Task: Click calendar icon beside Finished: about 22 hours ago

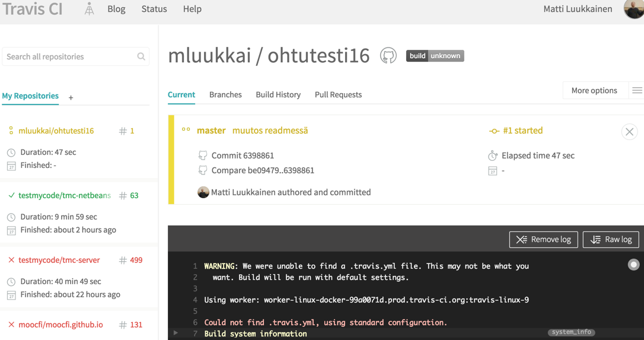Action: pos(11,295)
